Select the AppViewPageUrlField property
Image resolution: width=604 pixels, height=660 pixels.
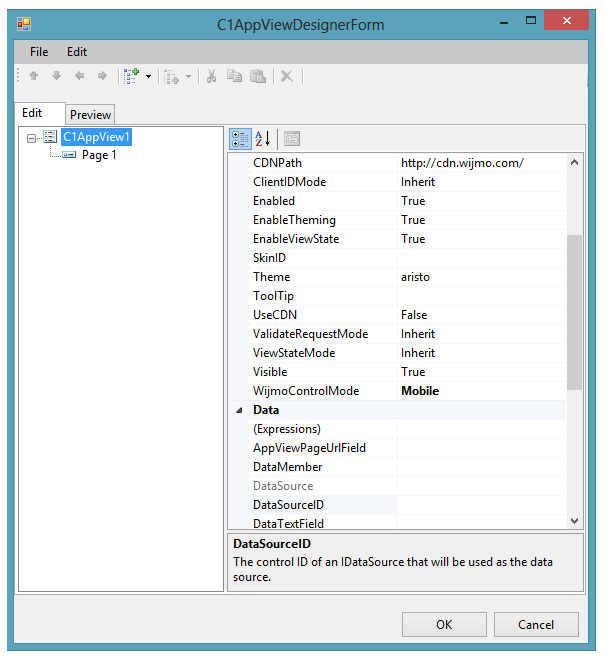pos(323,448)
